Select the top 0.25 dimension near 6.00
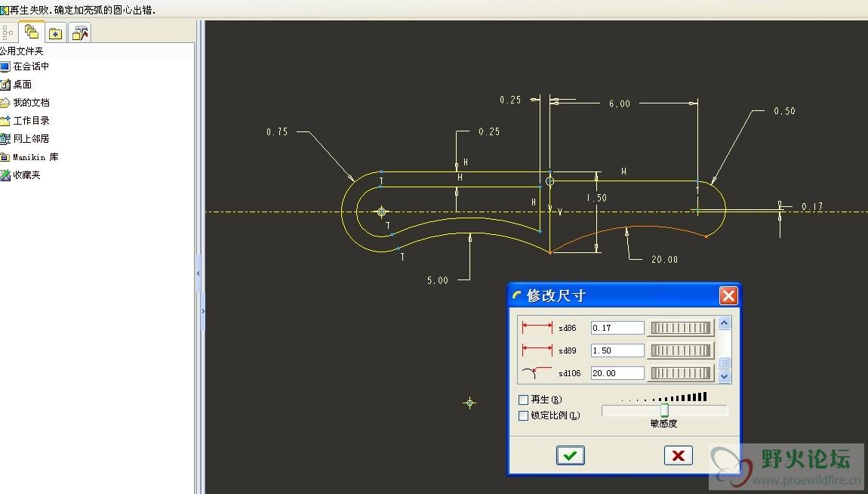Image resolution: width=868 pixels, height=494 pixels. coord(510,100)
